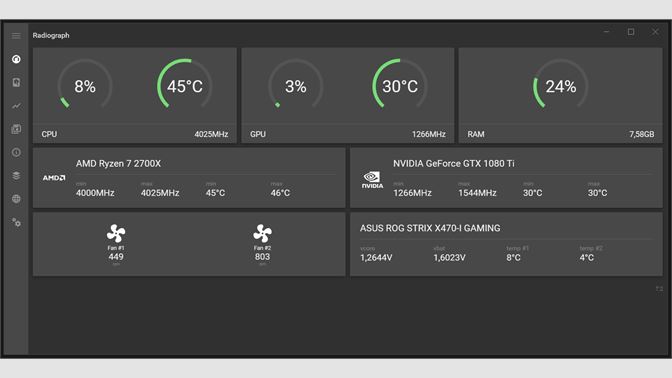
Task: Maximize the Radiograph window
Action: tap(631, 32)
